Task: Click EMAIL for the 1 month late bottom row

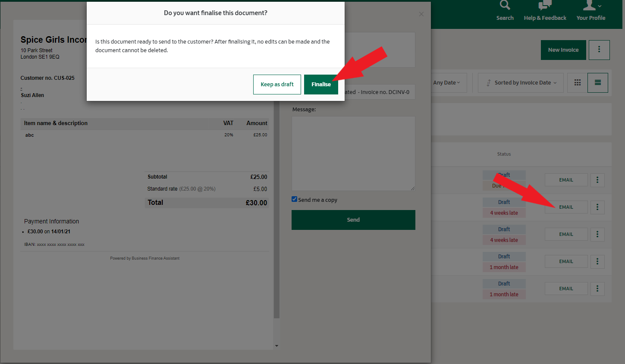Action: point(566,289)
